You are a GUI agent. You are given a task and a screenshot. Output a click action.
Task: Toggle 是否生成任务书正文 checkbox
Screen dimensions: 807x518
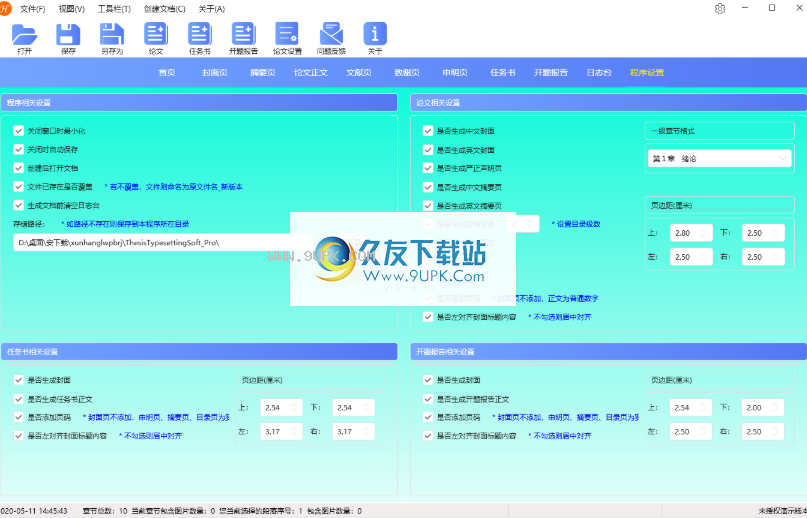click(19, 399)
